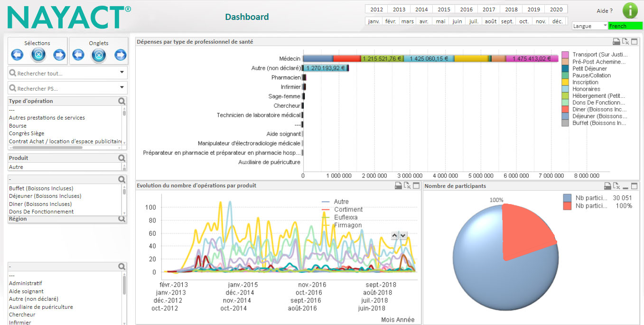Maximize Dépenses par type de professionnel chart
This screenshot has height=325, width=644.
(x=635, y=42)
